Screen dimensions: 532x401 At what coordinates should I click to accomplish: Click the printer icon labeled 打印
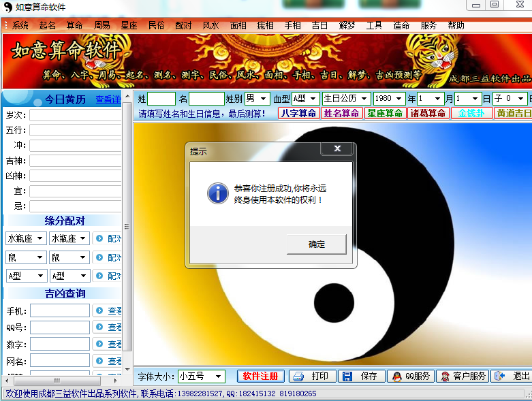[298, 376]
